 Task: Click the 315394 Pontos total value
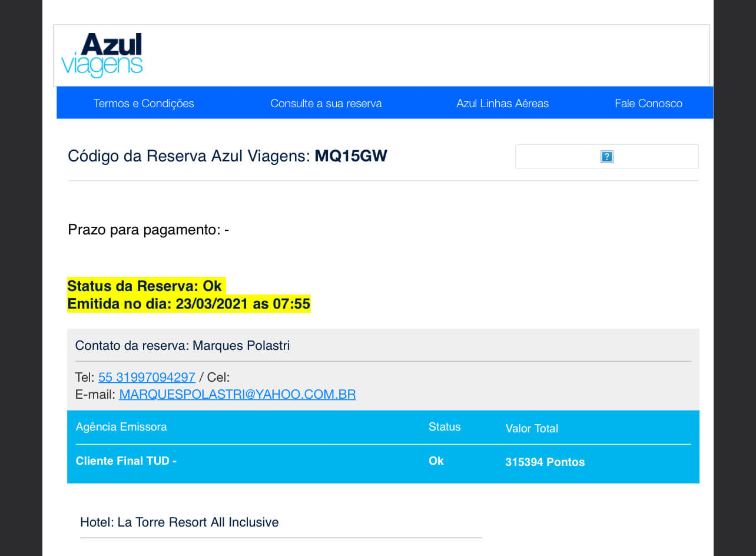point(545,462)
